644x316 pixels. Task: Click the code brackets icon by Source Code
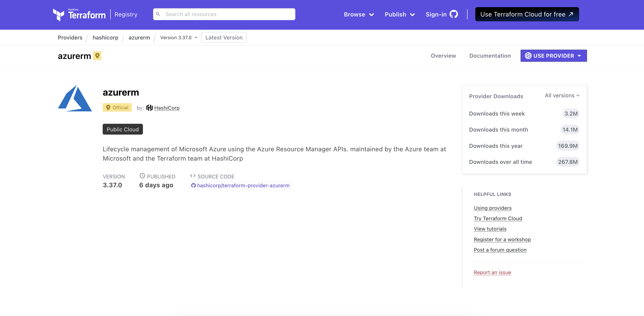pyautogui.click(x=193, y=176)
